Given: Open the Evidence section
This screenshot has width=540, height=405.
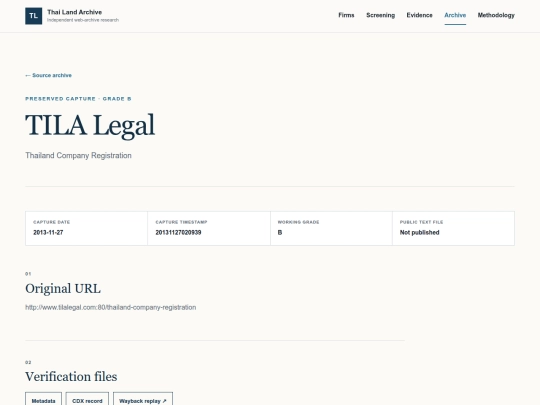Looking at the screenshot, I should (419, 15).
